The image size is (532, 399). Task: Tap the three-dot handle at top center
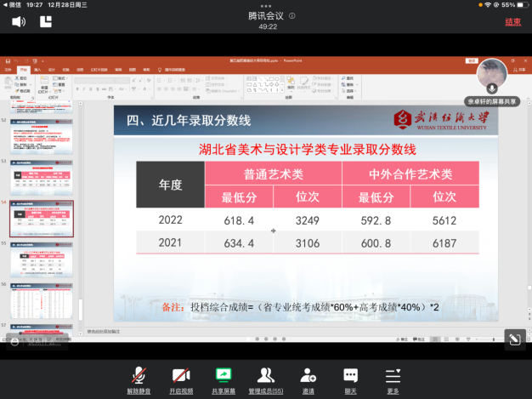tap(266, 4)
